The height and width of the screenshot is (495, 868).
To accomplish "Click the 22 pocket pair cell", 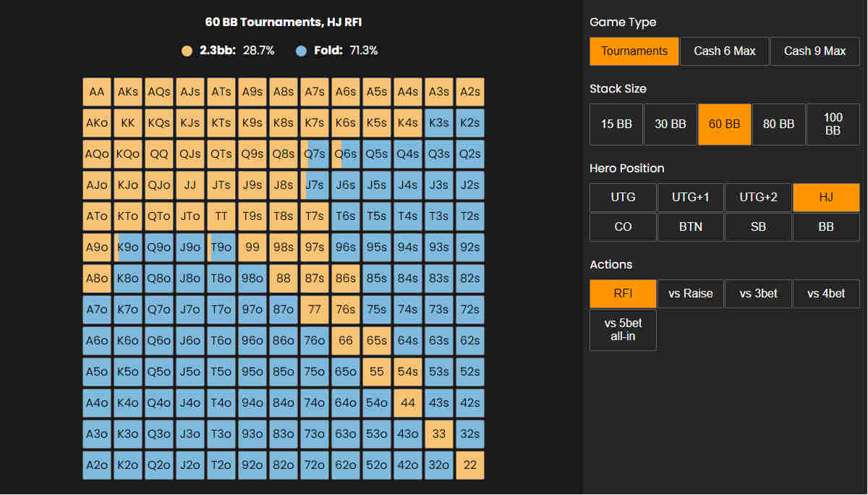I will [x=470, y=465].
